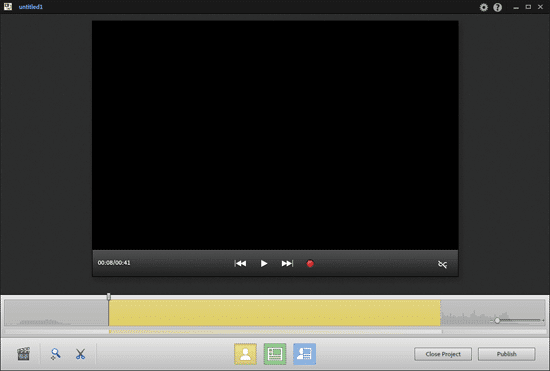Click the untitled1 project title
Image resolution: width=550 pixels, height=371 pixels.
tap(31, 7)
